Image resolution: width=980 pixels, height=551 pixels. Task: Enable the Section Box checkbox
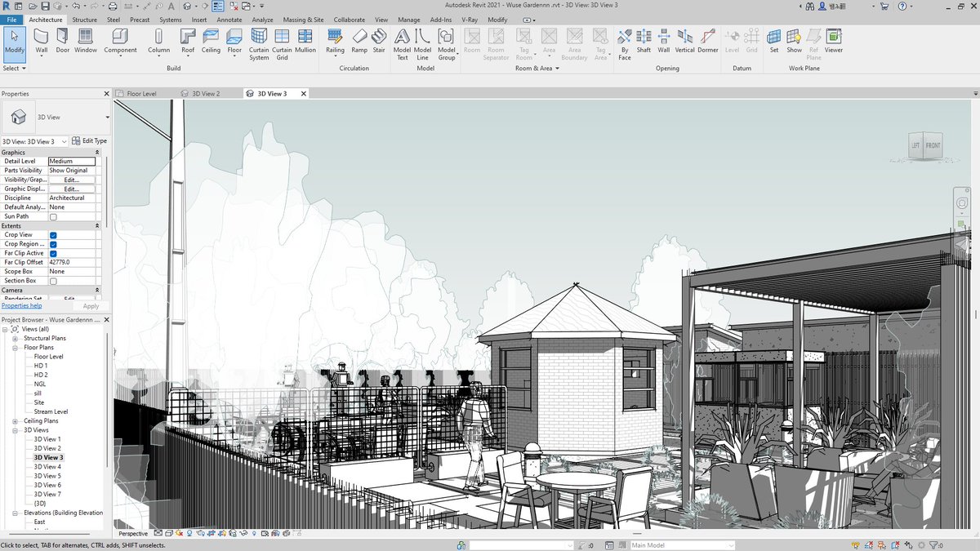tap(53, 280)
